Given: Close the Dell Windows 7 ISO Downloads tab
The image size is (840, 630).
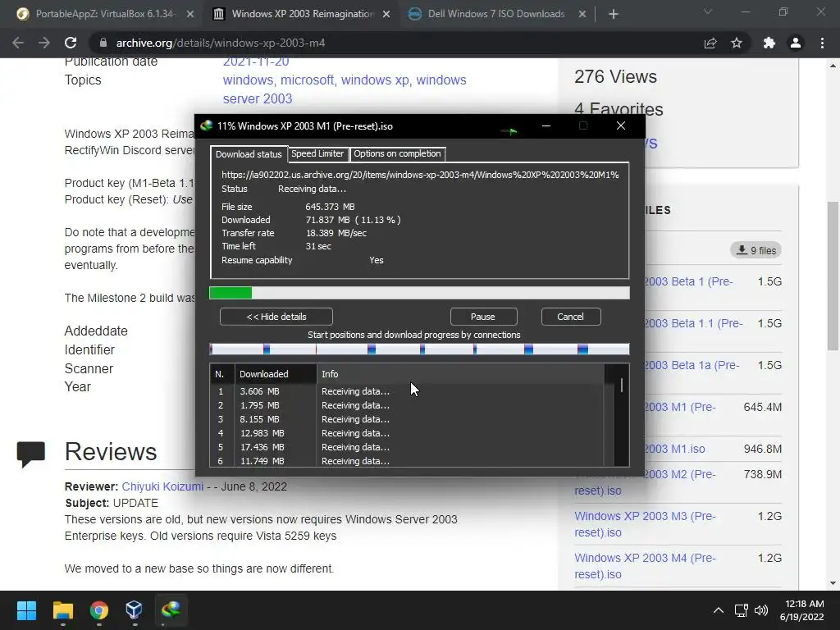Looking at the screenshot, I should coord(582,14).
